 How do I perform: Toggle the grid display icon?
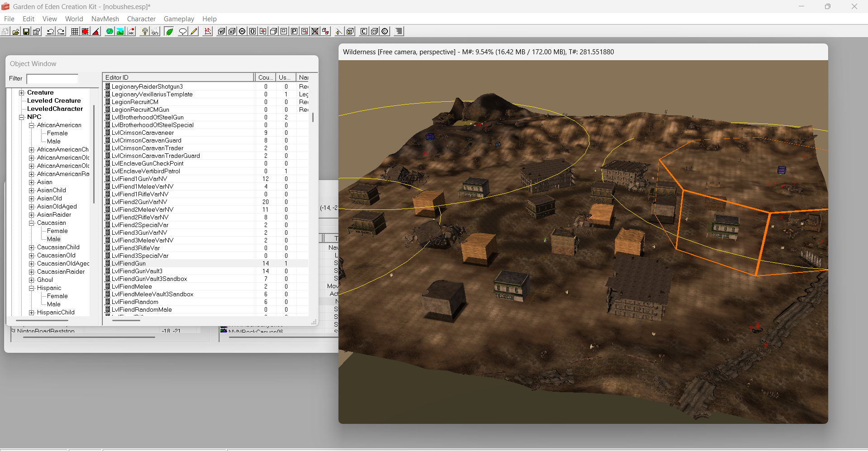(x=75, y=31)
